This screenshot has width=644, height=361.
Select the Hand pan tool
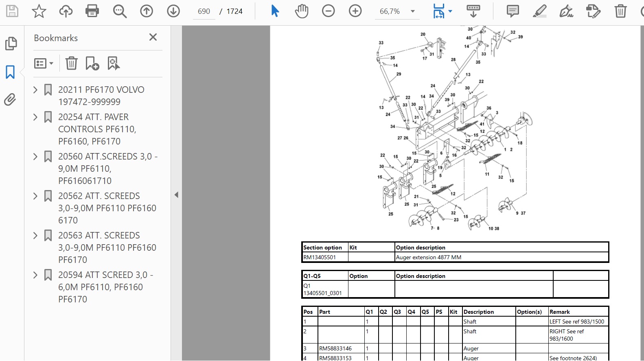(x=302, y=11)
